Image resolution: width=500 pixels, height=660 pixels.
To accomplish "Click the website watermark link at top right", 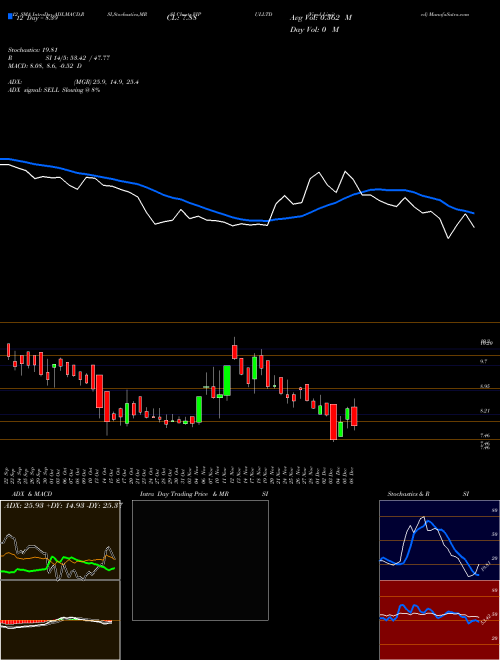I will [x=444, y=14].
